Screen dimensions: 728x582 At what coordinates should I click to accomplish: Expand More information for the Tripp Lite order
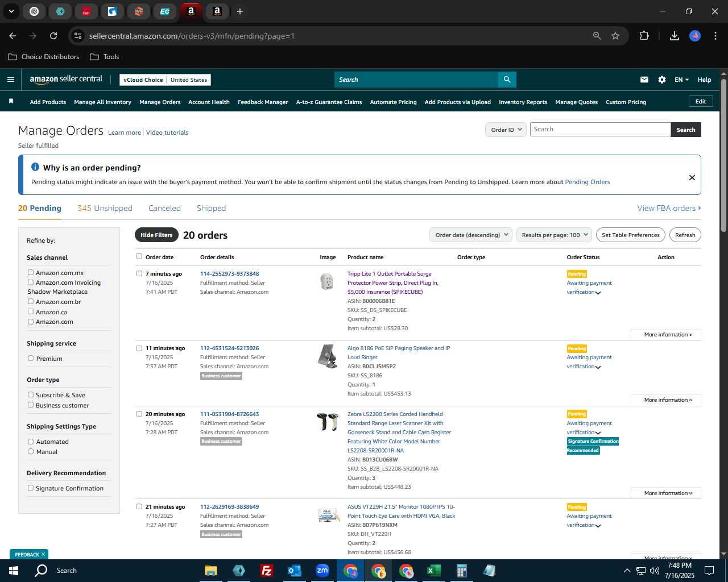pos(666,335)
